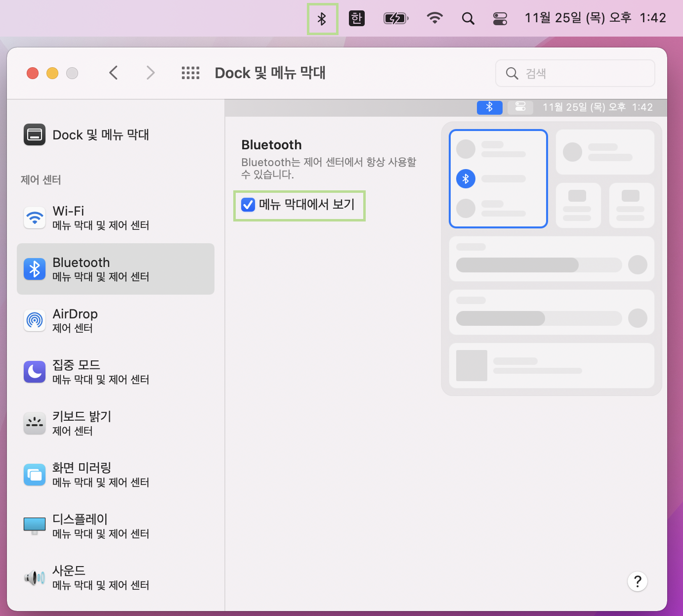Click the window title Dock 및 메뉴 막대
This screenshot has width=683, height=616.
pyautogui.click(x=270, y=73)
